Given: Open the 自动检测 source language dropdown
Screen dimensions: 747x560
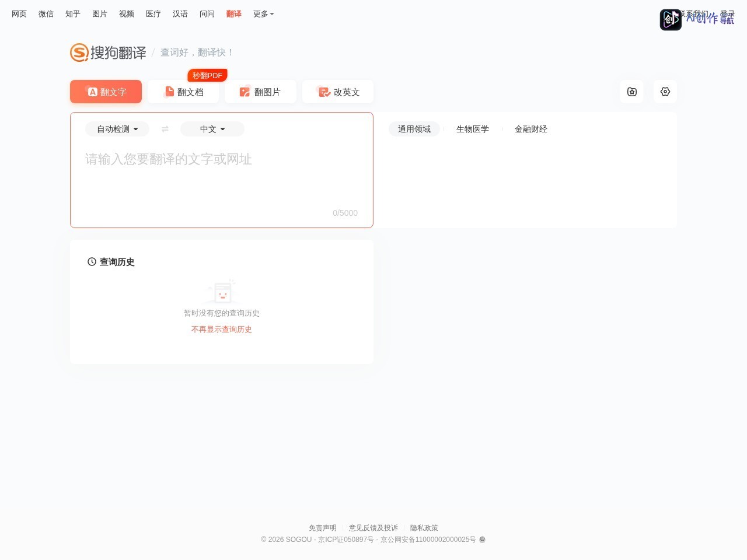Looking at the screenshot, I should [x=117, y=129].
